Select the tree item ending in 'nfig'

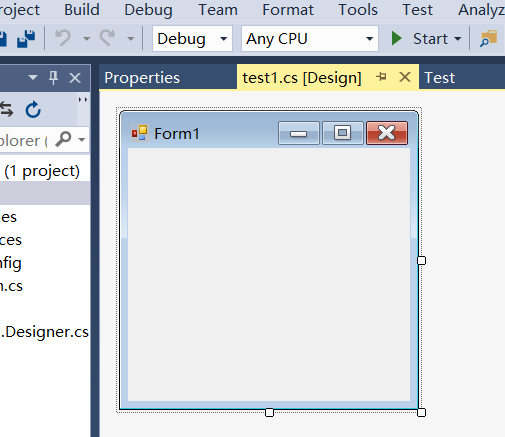[x=11, y=263]
